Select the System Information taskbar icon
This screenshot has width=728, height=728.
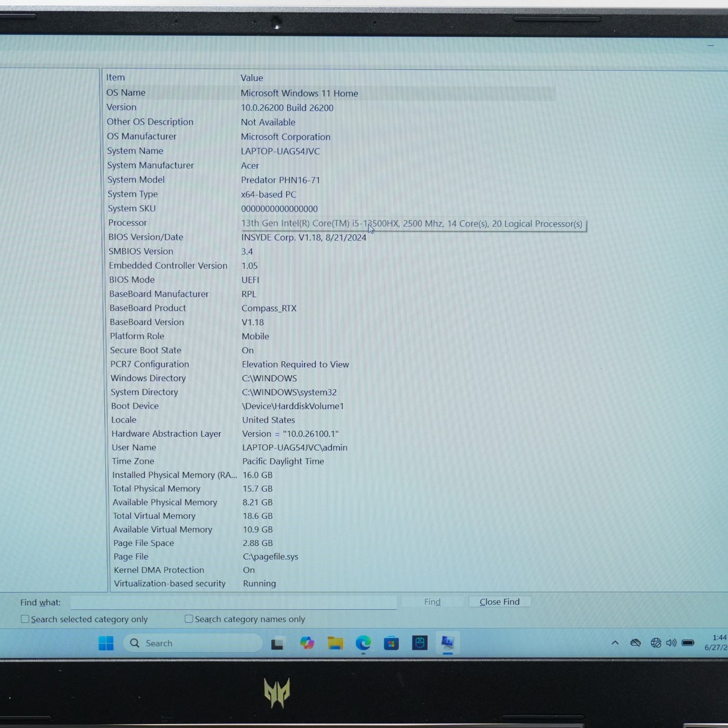(447, 642)
